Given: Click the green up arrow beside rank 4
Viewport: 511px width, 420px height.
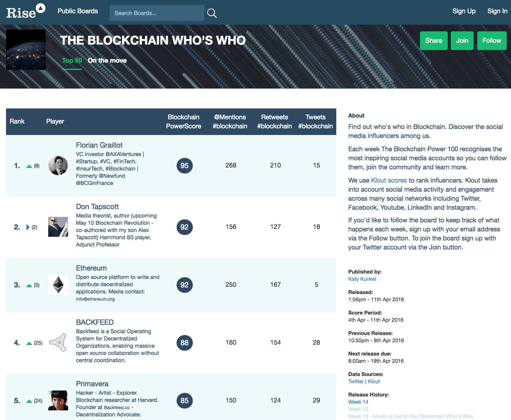Looking at the screenshot, I should [29, 343].
